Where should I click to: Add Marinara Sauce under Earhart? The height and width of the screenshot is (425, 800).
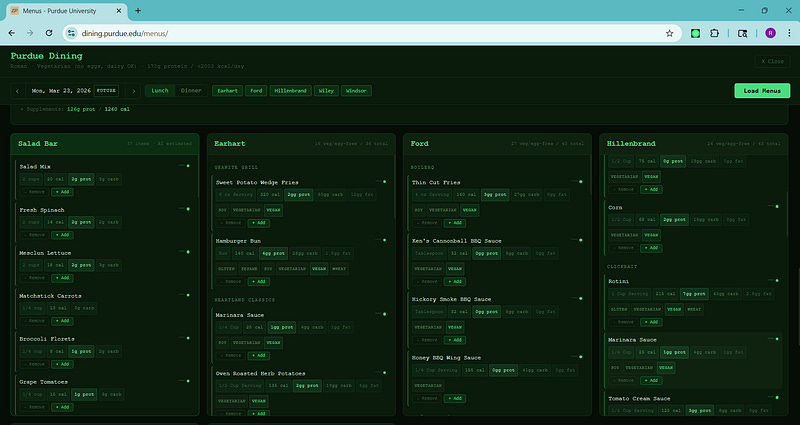pos(259,356)
